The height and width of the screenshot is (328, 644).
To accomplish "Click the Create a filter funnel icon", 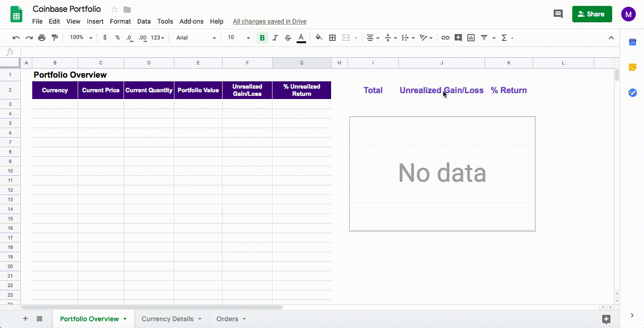I will click(484, 38).
